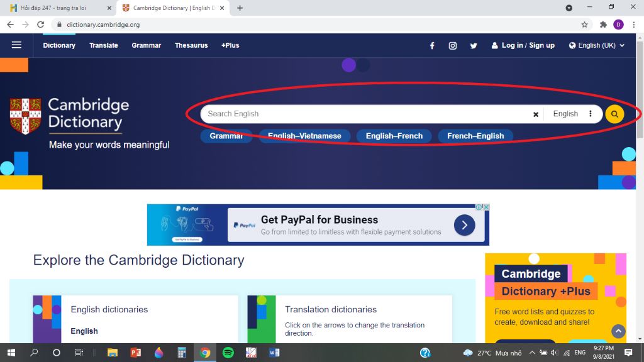Viewport: 644px width, 362px height.
Task: Open the English dictionary selector in search bar
Action: pos(572,114)
